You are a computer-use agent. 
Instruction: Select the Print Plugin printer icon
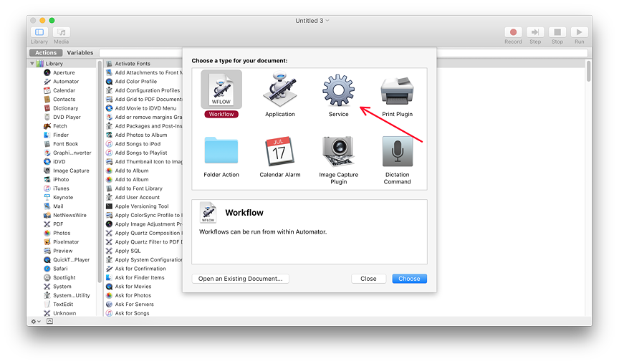(x=397, y=91)
